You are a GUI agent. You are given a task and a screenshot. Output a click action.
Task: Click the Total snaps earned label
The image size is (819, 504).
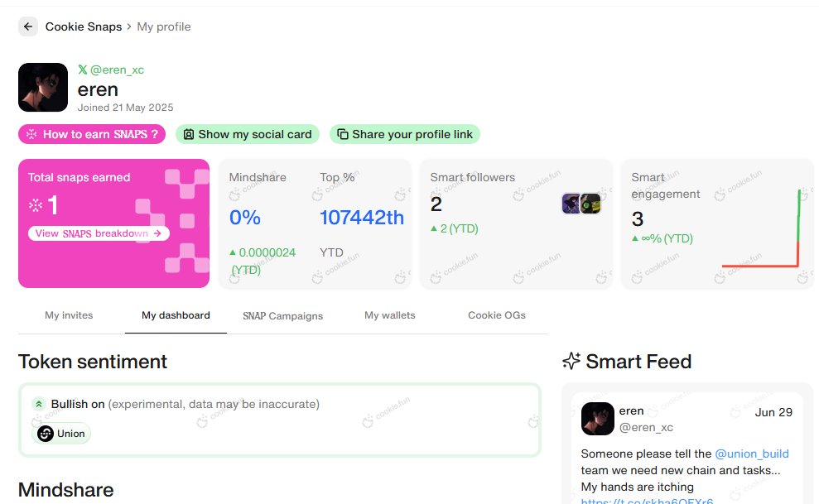[x=79, y=177]
